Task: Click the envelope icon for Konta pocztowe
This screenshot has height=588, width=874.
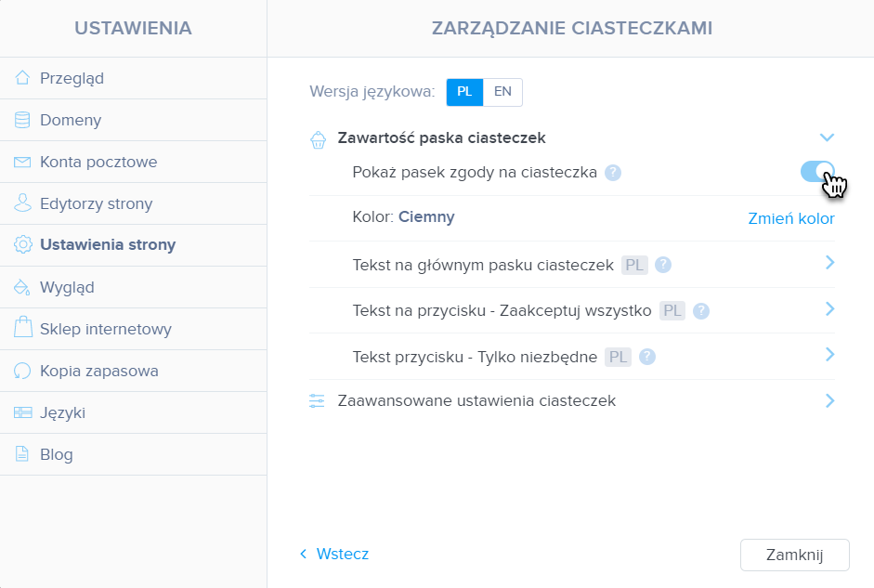Action: 22,163
